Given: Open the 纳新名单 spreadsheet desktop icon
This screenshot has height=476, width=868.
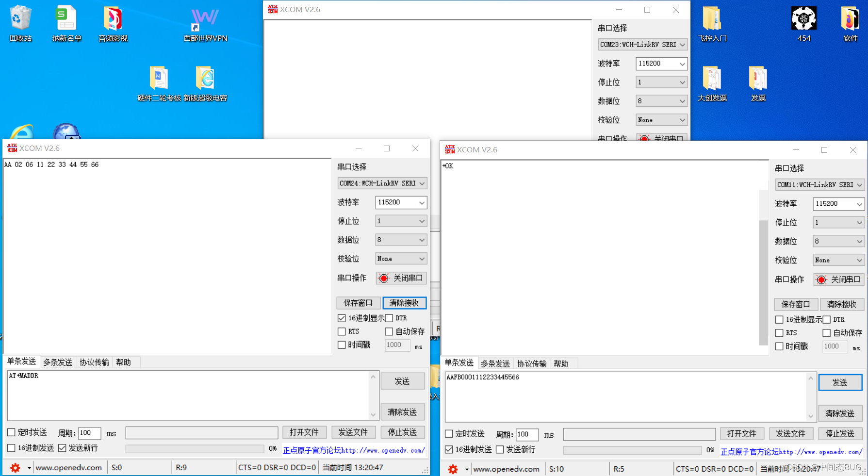Looking at the screenshot, I should [66, 23].
